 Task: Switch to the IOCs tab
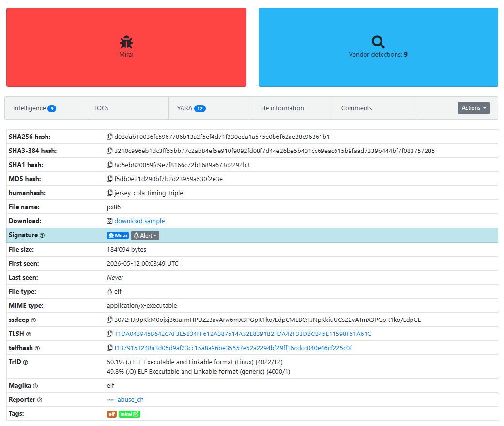click(x=128, y=108)
